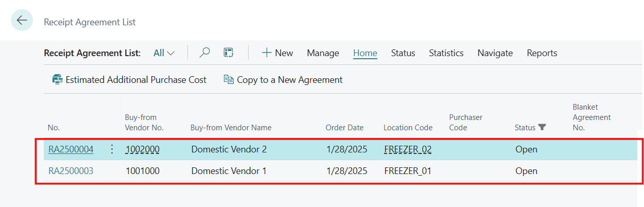Click Estimated Additional Purchase Cost icon

pyautogui.click(x=57, y=80)
